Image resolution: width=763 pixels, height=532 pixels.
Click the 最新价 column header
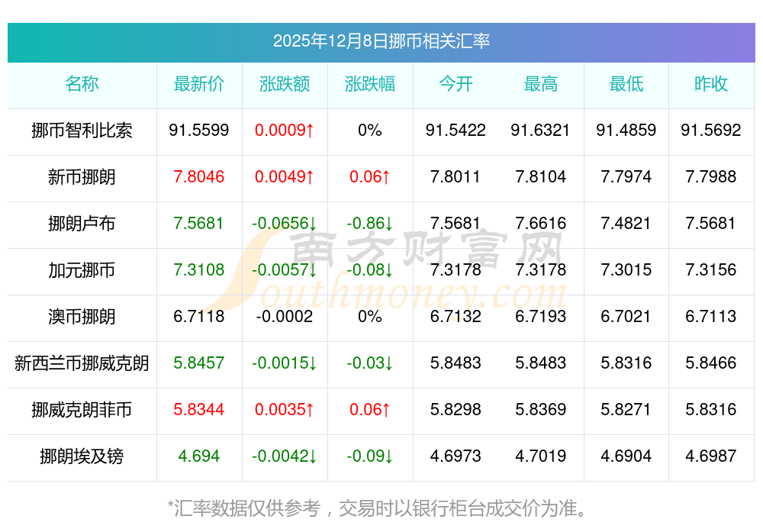click(x=198, y=84)
